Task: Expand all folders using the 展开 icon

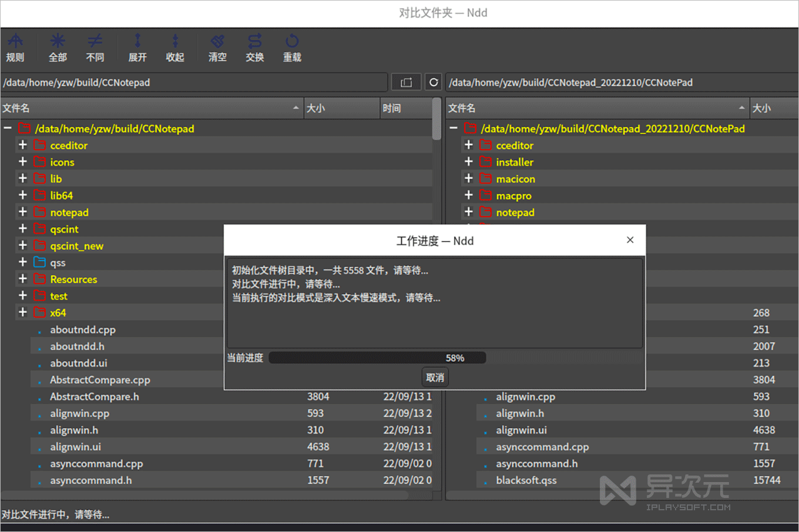Action: click(x=137, y=47)
